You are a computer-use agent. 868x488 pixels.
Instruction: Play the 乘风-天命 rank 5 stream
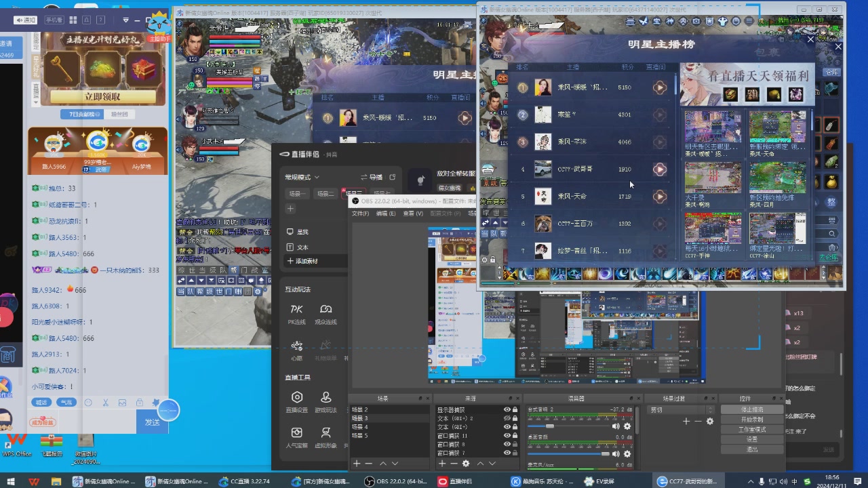pos(660,196)
